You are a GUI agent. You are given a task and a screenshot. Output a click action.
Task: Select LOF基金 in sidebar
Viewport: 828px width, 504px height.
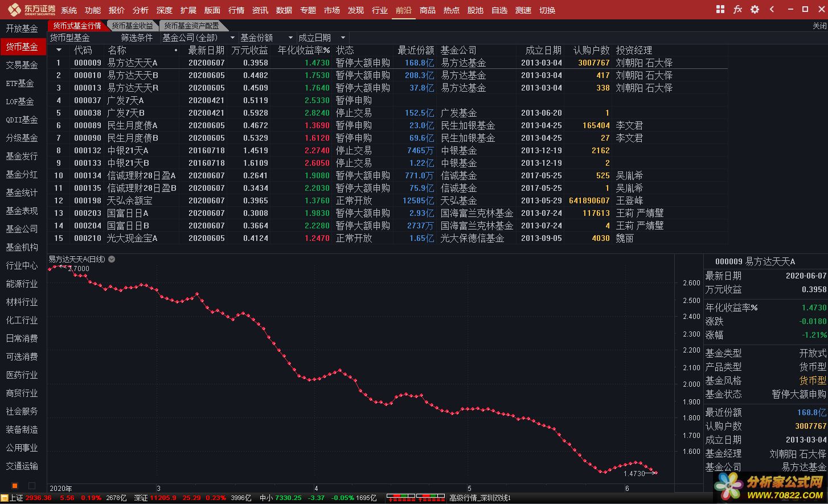[22, 101]
